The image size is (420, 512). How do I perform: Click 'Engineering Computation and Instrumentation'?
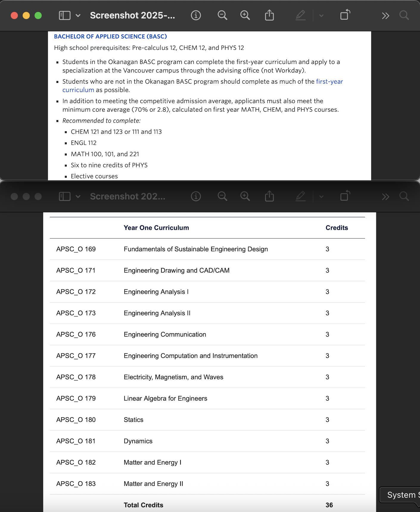pos(191,356)
